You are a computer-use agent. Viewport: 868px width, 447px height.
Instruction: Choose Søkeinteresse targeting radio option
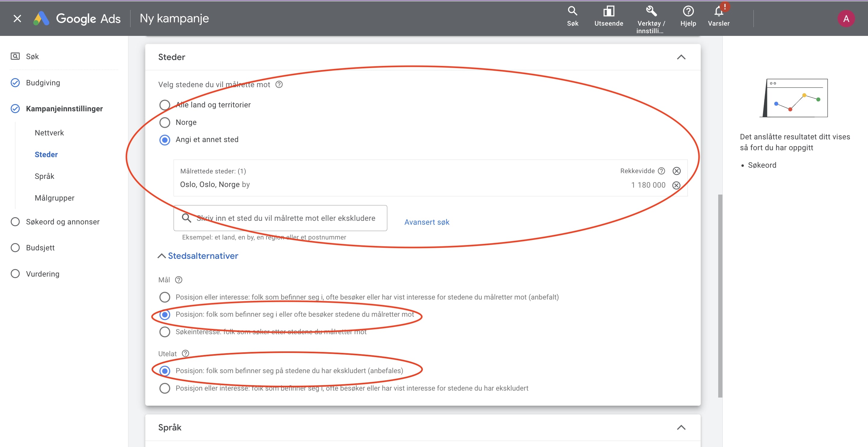click(165, 332)
